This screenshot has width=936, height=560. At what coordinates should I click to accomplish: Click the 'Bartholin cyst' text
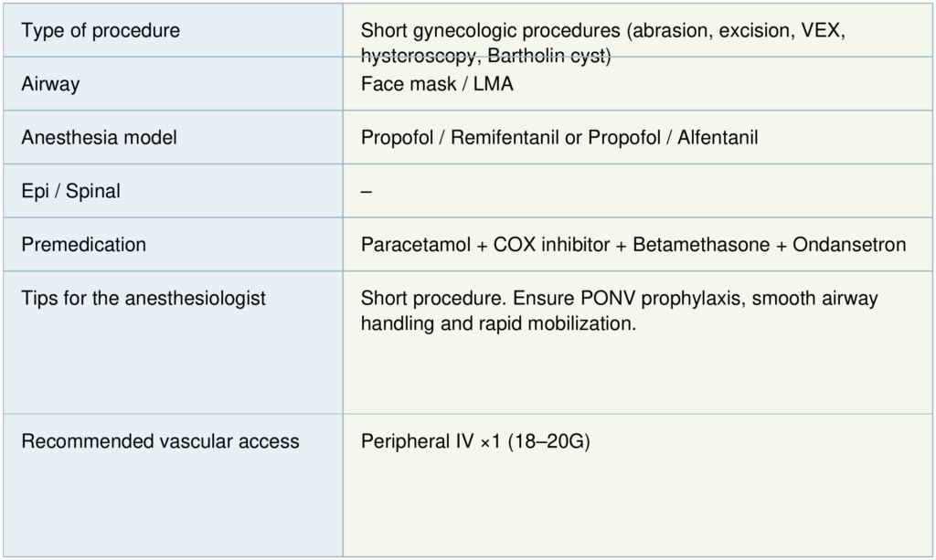click(x=548, y=56)
